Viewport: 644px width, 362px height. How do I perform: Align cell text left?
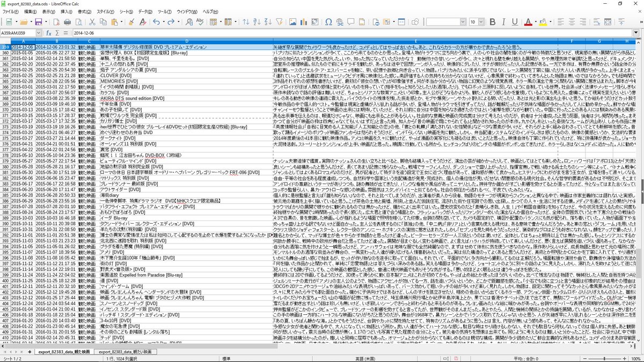(560, 22)
